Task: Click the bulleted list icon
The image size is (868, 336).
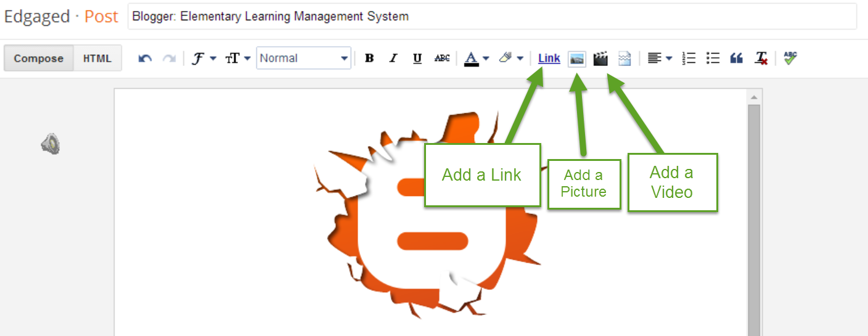Action: click(713, 59)
